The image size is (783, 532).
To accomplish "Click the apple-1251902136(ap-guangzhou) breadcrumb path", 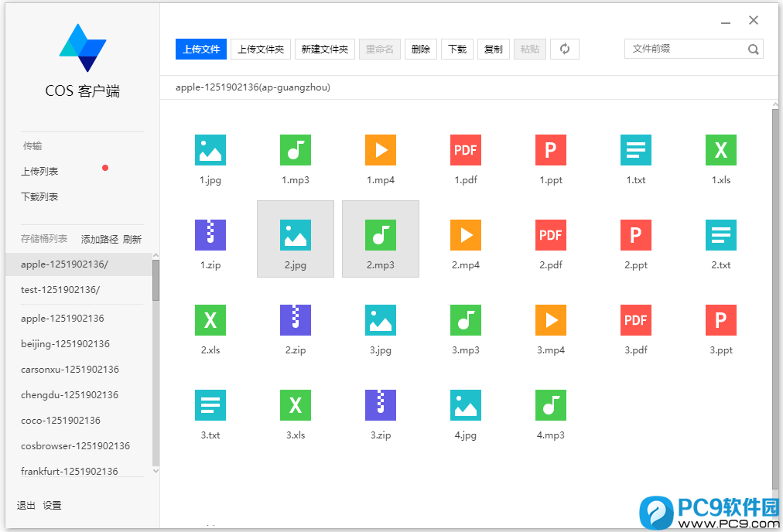I will point(253,87).
